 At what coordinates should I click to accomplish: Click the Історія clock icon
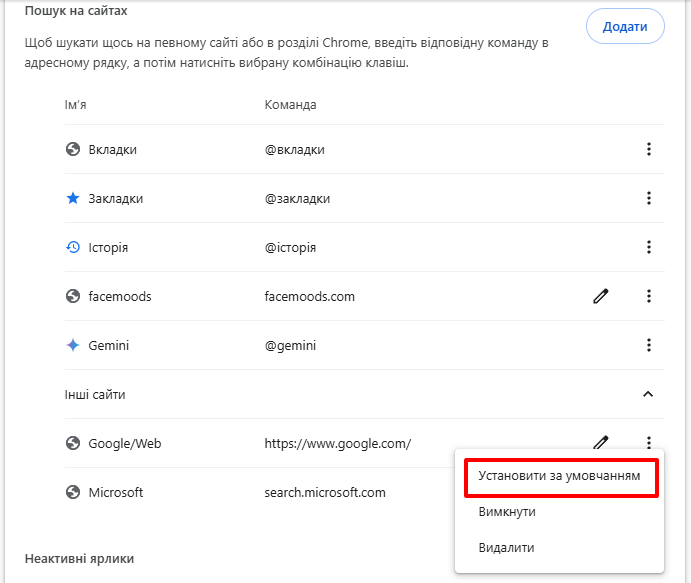[x=72, y=248]
